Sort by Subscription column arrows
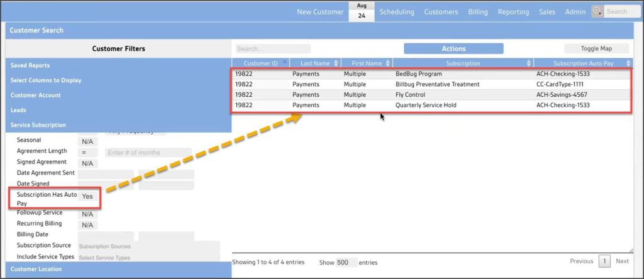The image size is (644, 279). coord(528,63)
